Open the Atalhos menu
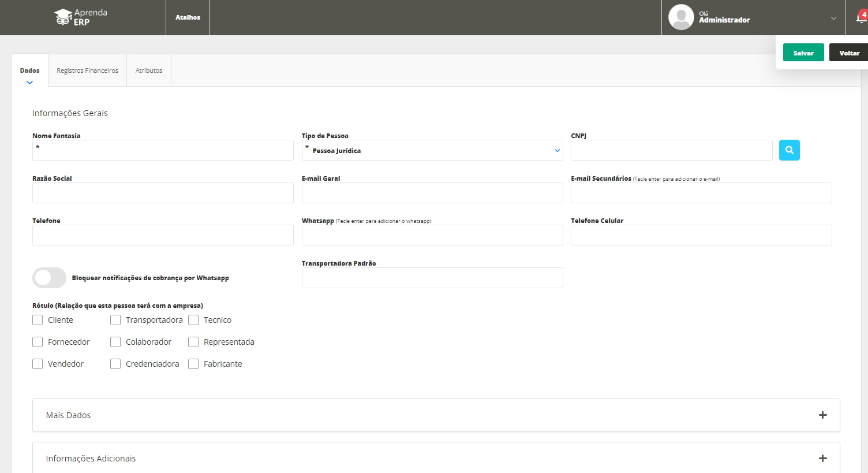 tap(188, 17)
